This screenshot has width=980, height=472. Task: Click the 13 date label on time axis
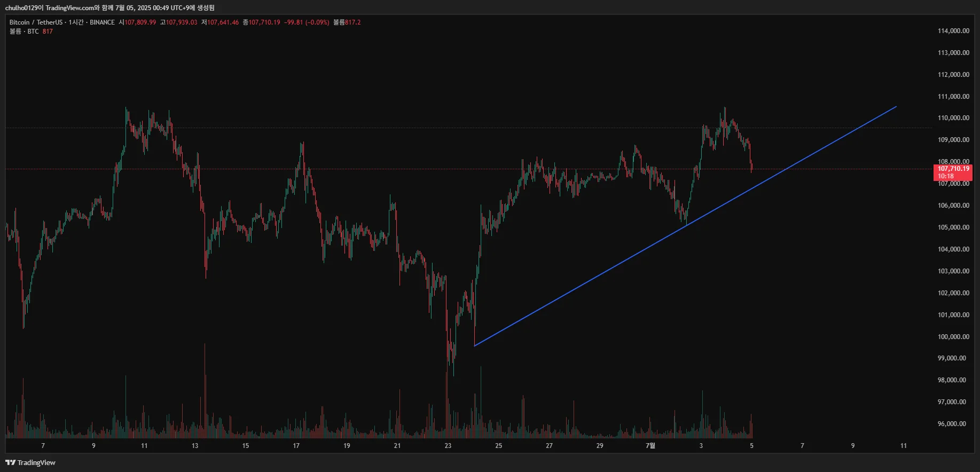(x=195, y=446)
